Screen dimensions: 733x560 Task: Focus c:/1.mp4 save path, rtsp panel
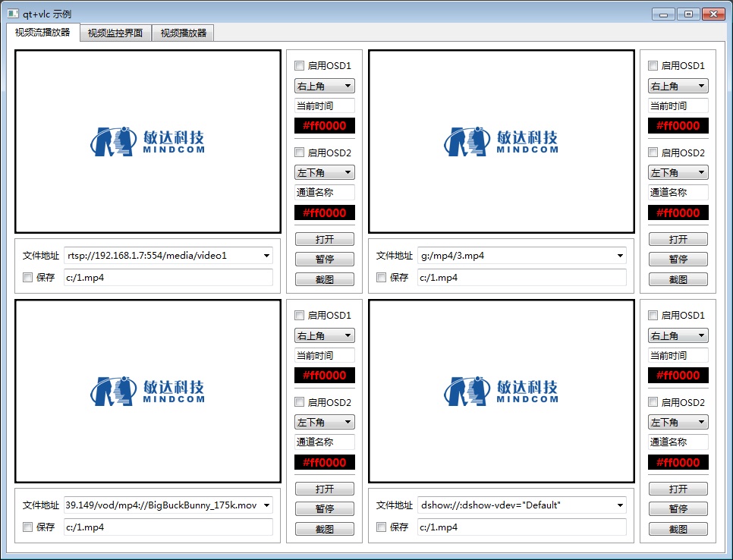168,277
